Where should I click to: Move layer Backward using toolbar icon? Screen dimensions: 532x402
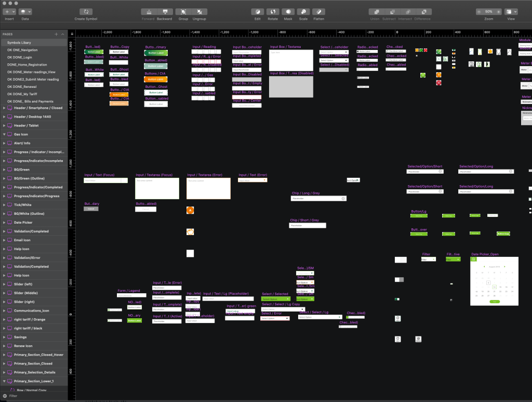point(165,11)
